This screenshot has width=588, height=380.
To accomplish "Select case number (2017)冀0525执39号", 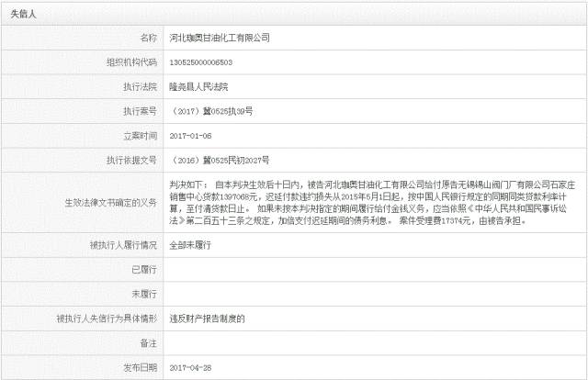I will (209, 111).
